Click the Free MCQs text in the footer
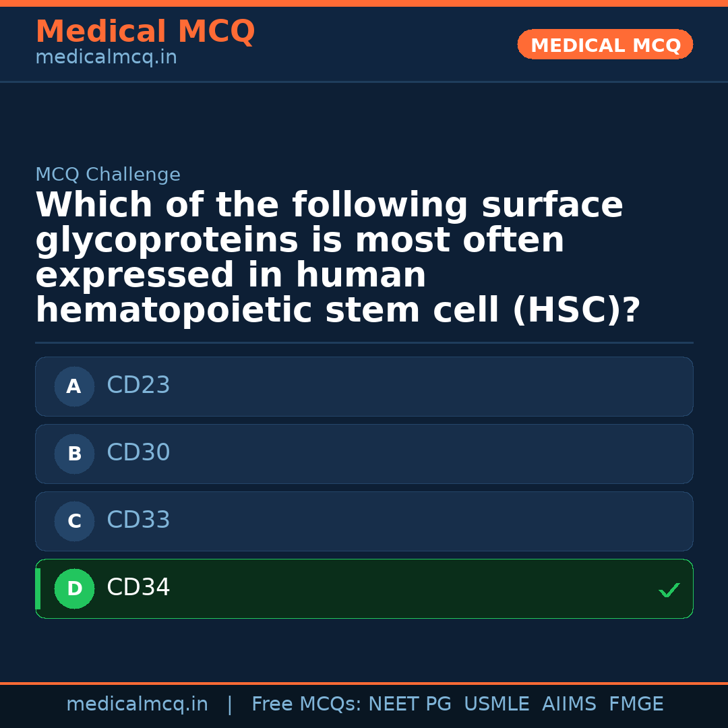 pos(307,704)
